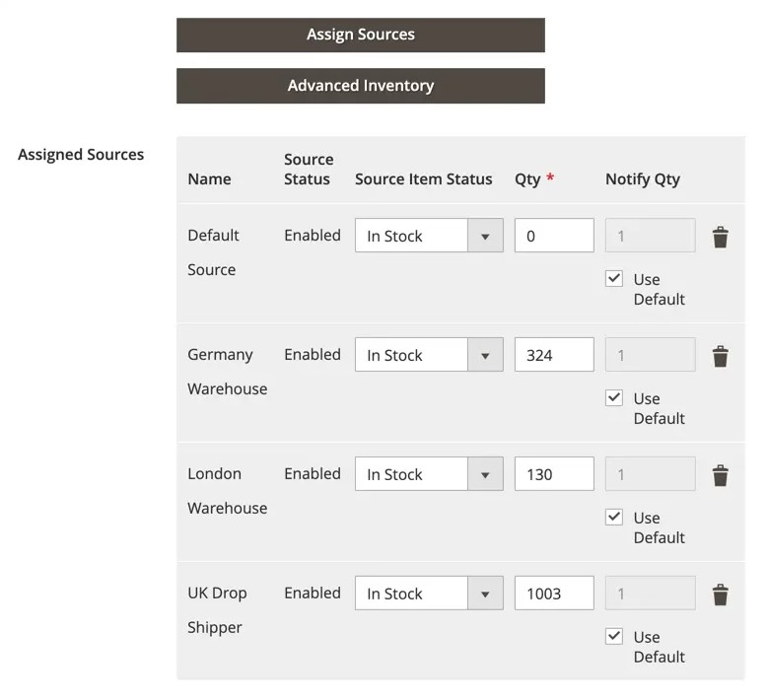Click the Source Item Status header
Screen dimensions: 768x700
(424, 179)
